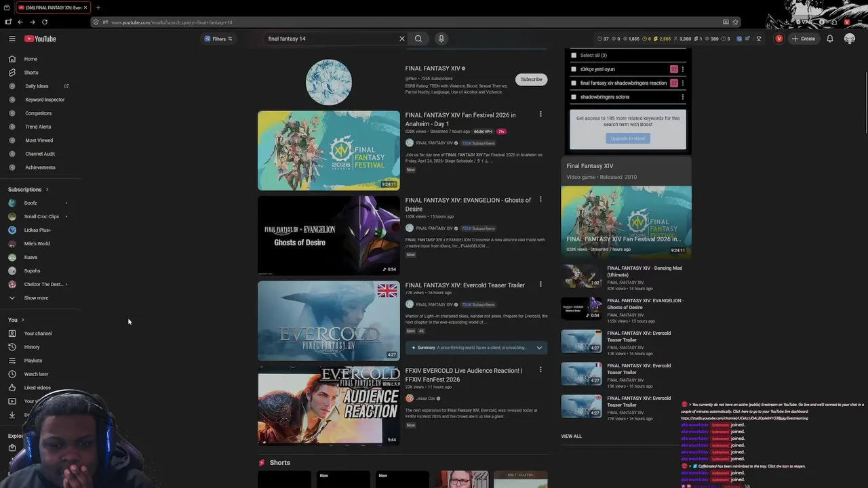Click VIEW ALL in game panel
The height and width of the screenshot is (488, 868).
pyautogui.click(x=571, y=436)
